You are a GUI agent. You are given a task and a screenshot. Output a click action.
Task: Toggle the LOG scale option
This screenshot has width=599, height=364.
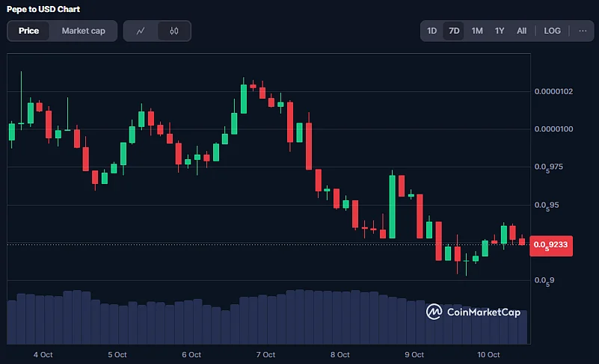click(x=552, y=31)
